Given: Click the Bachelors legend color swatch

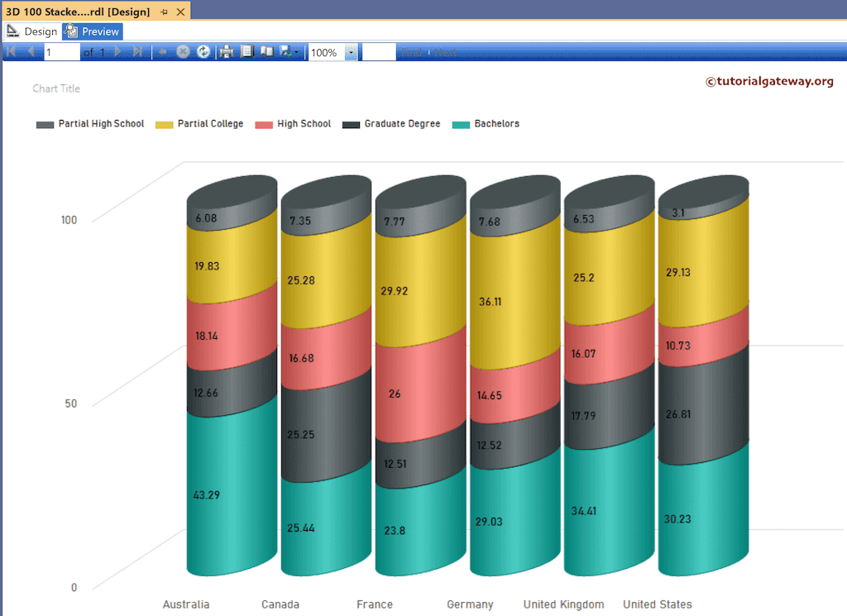Looking at the screenshot, I should point(460,123).
